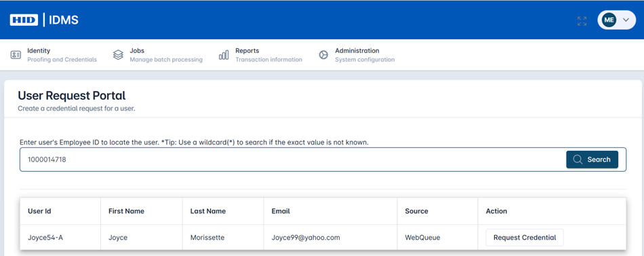This screenshot has height=256, width=644.
Task: Click 'Create a credential request' description text
Action: coord(77,109)
